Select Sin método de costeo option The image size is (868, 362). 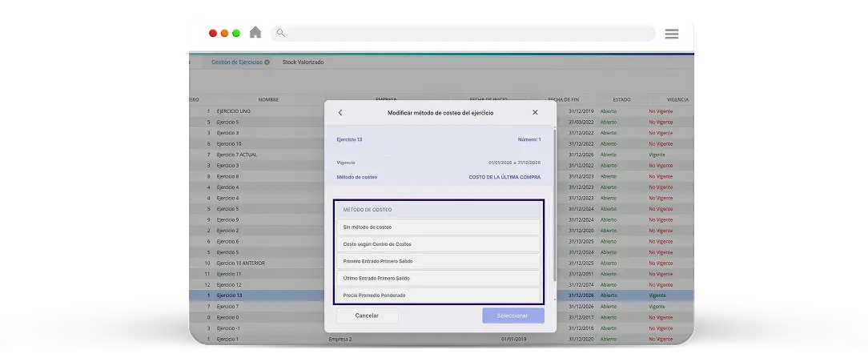439,227
